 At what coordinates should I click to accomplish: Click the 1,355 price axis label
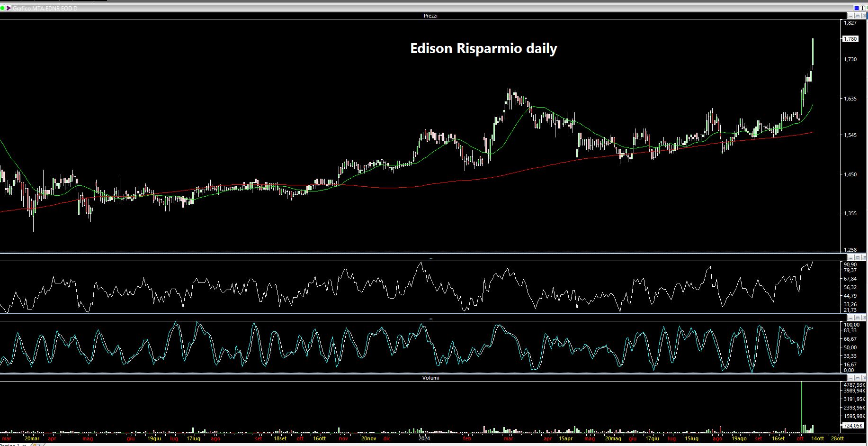tap(850, 213)
